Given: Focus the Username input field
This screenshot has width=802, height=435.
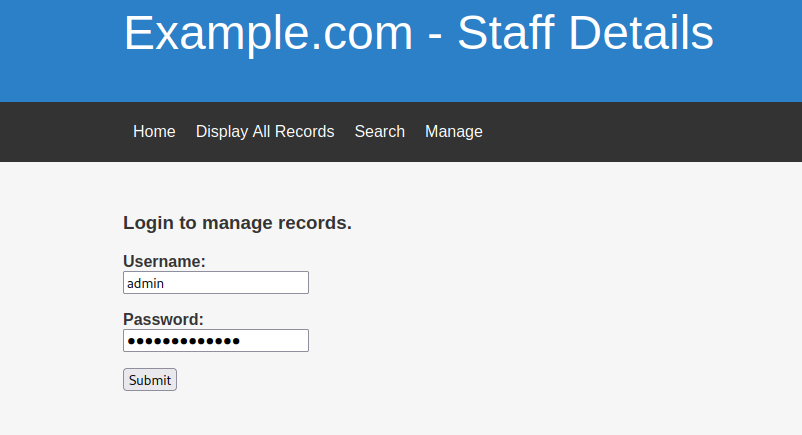Looking at the screenshot, I should point(215,283).
